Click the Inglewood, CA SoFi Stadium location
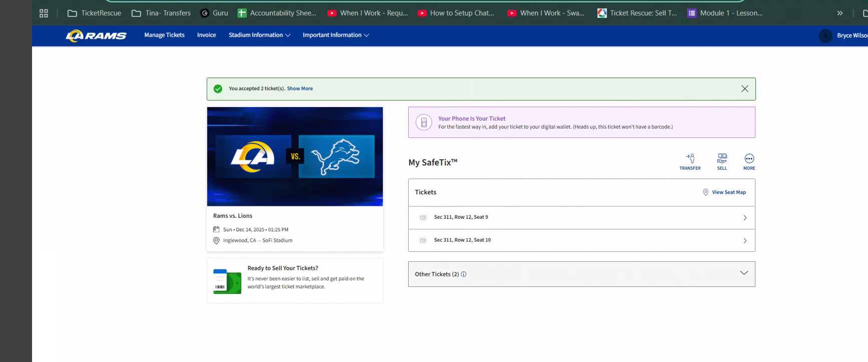 click(257, 240)
